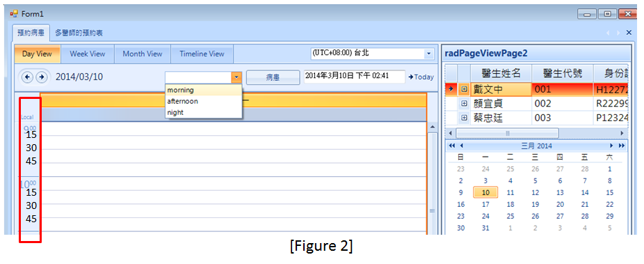Click the Form1 window icon
644x264 pixels.
pos(14,13)
